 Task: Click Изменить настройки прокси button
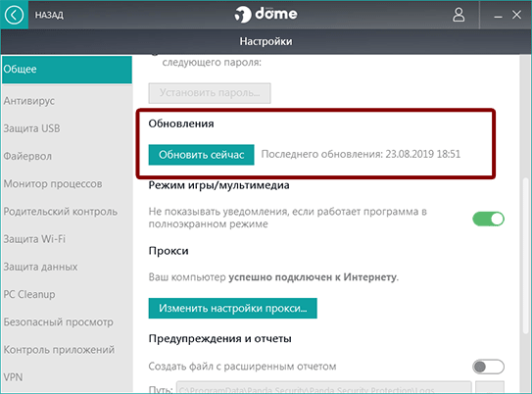pyautogui.click(x=233, y=308)
